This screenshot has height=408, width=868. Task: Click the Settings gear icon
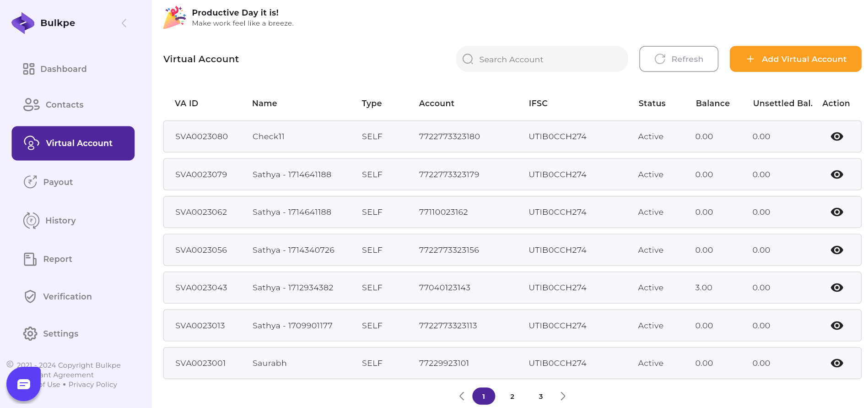[30, 334]
